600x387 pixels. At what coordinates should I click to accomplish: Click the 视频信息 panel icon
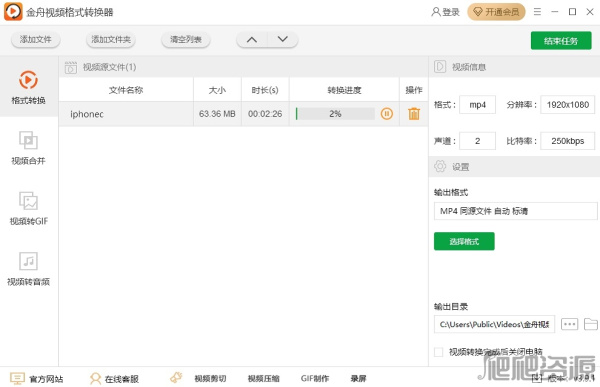(440, 67)
